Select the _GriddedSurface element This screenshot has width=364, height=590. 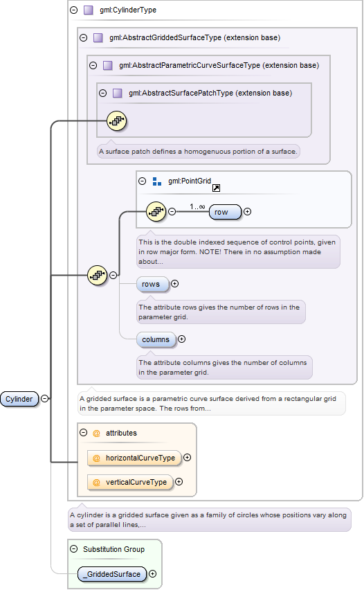coord(112,574)
